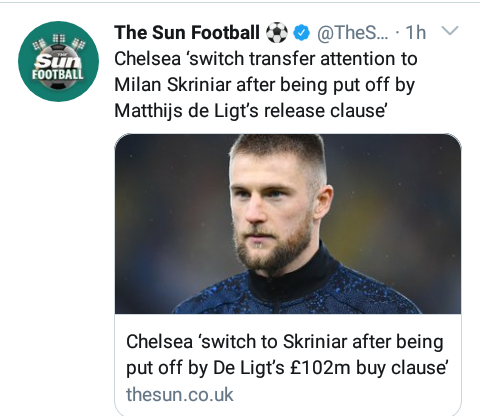480x416 pixels.
Task: Click the card title line starting 'Chelsea switch to Skriniar'
Action: (x=285, y=342)
